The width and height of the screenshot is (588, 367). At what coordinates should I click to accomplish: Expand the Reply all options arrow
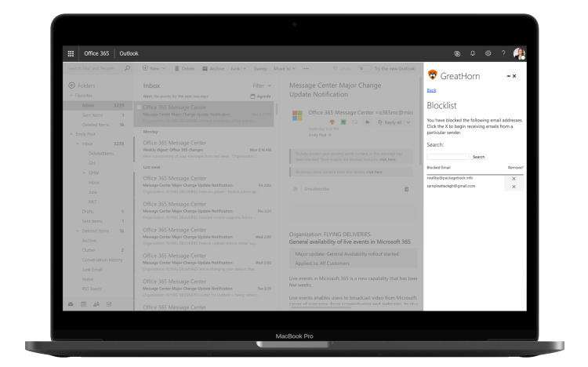(x=408, y=122)
